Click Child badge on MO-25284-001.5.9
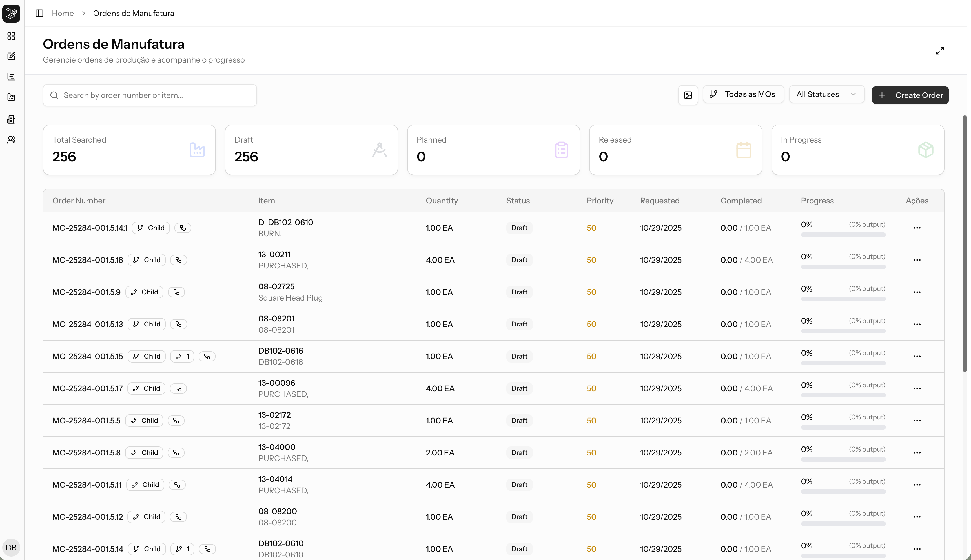 coord(145,292)
